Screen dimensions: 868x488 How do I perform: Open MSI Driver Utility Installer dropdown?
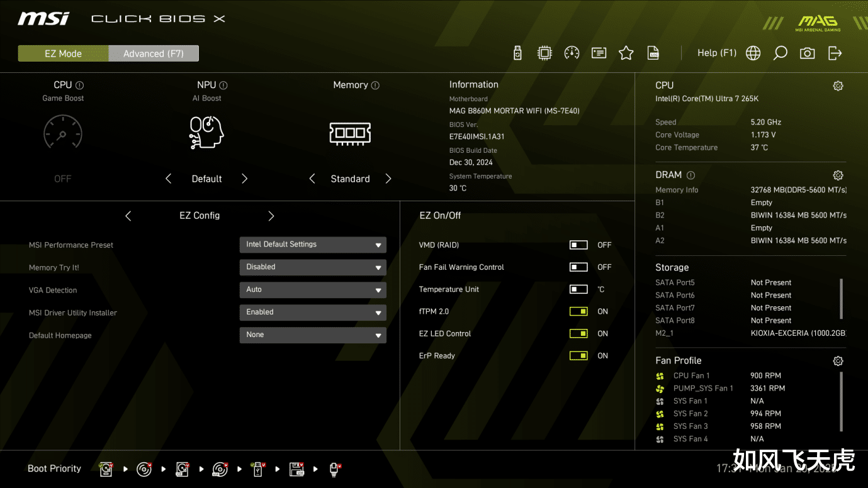[x=313, y=313]
